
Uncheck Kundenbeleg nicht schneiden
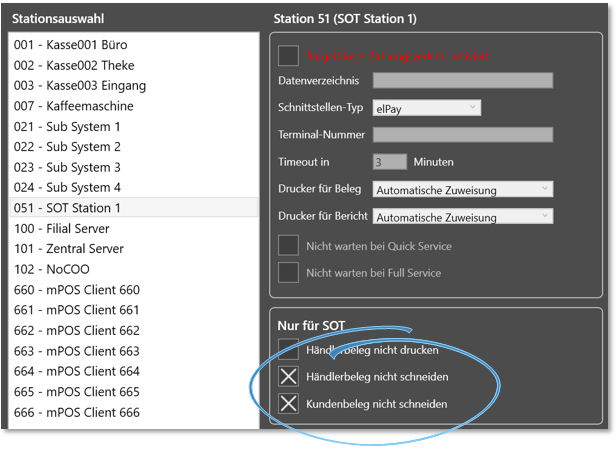(288, 403)
